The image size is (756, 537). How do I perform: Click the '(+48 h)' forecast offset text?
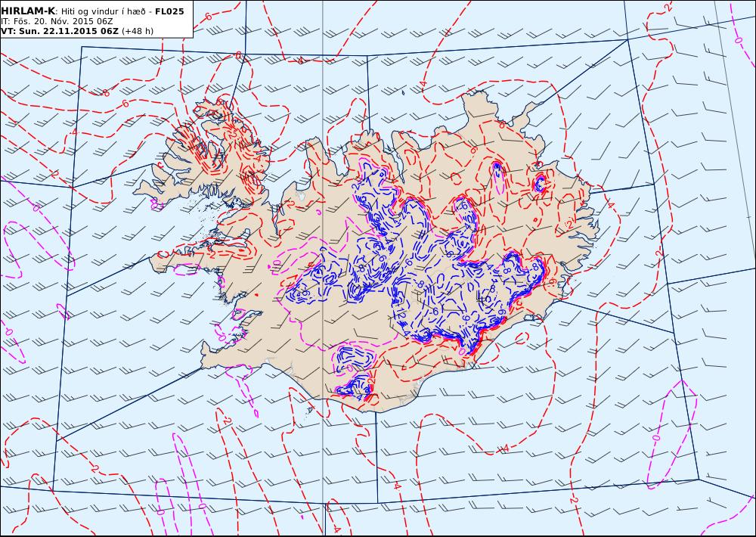tap(138, 31)
